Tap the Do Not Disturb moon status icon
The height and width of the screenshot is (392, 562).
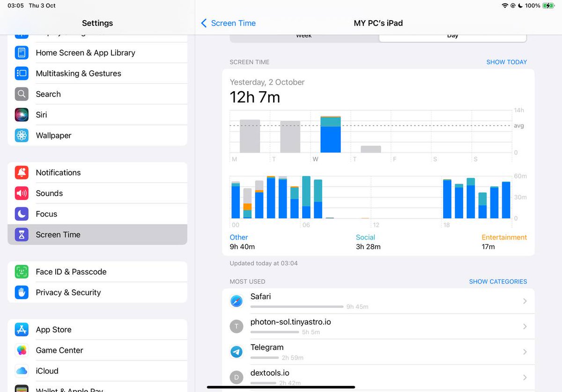click(520, 6)
